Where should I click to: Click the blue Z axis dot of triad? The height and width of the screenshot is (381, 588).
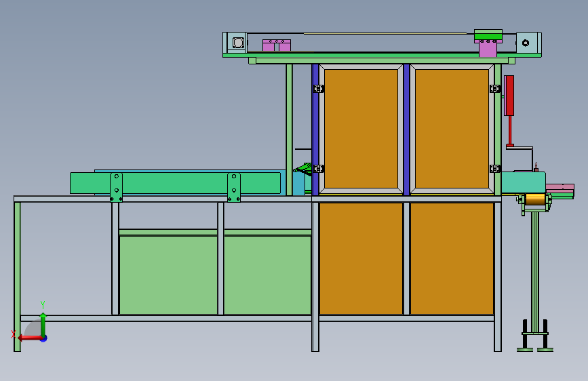pyautogui.click(x=44, y=338)
